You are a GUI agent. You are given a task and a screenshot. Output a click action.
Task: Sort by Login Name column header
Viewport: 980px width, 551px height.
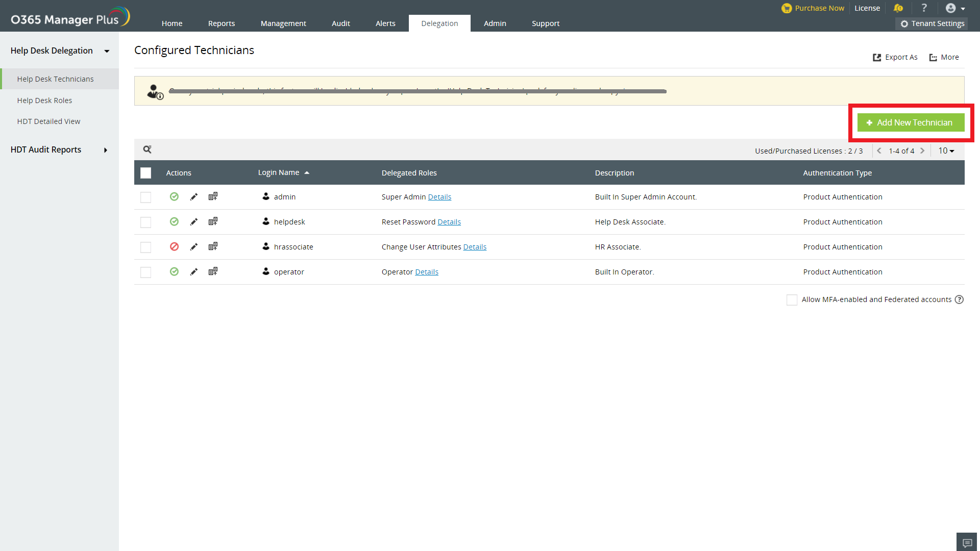coord(279,172)
